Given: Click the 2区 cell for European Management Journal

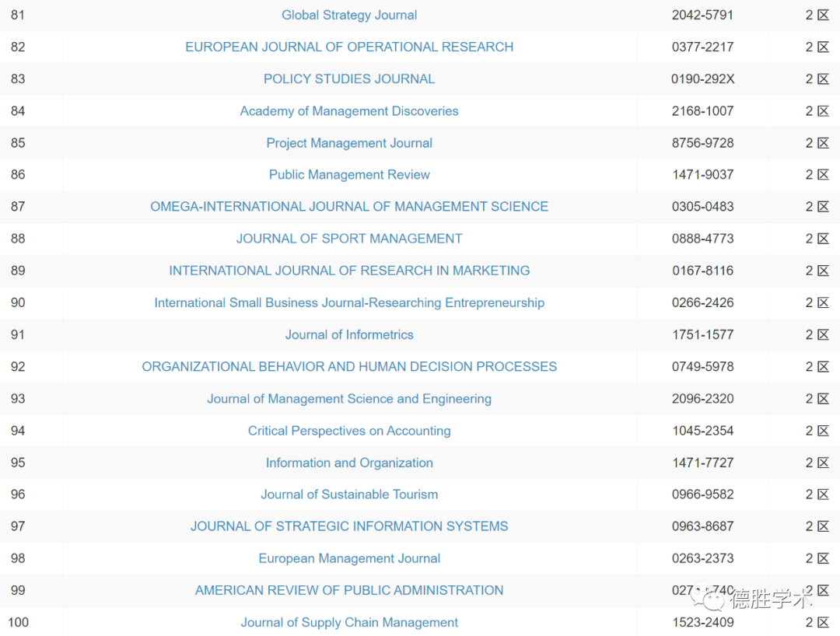Looking at the screenshot, I should tap(817, 558).
